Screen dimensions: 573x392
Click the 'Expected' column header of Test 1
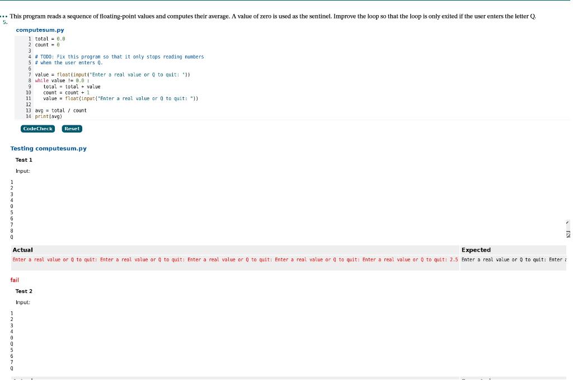[476, 250]
